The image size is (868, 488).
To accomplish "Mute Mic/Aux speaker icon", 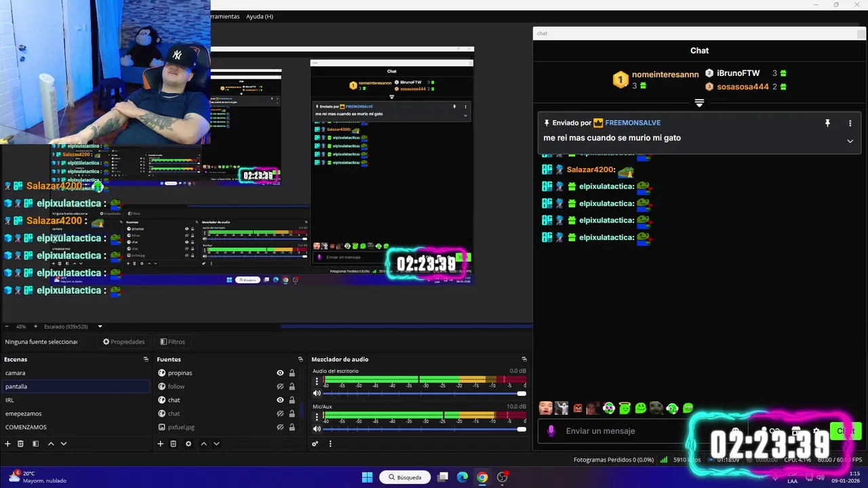I will click(x=317, y=429).
